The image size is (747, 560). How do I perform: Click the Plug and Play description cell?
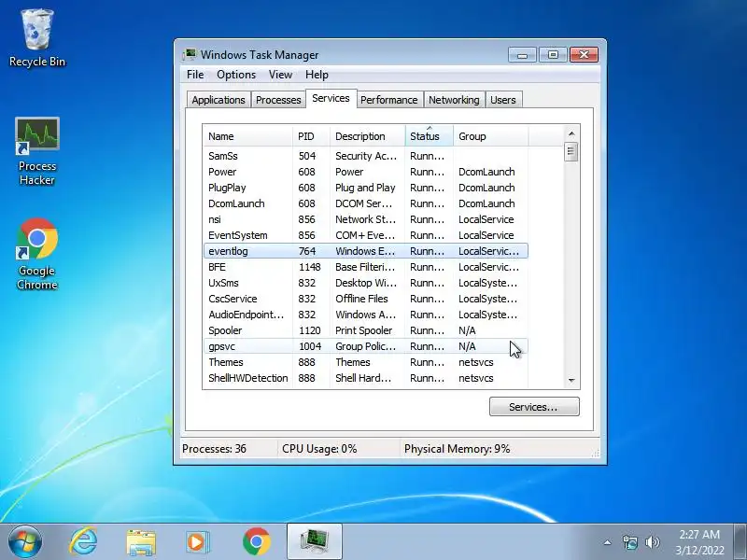(365, 188)
